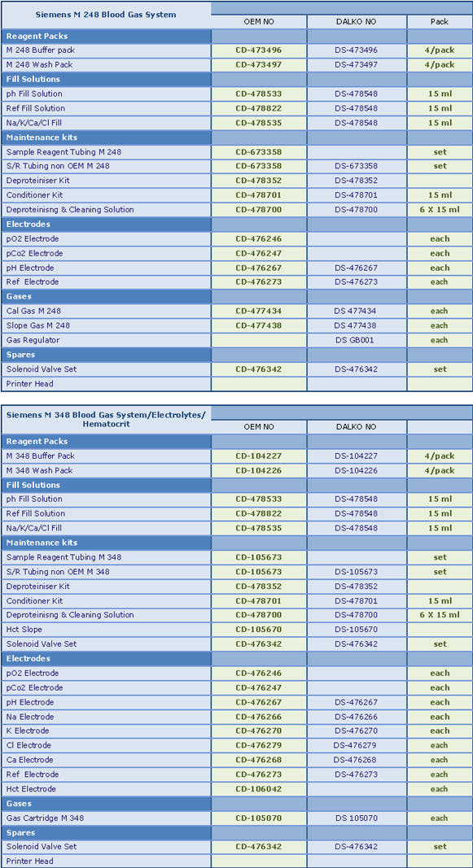
Task: Select OEM number CD-473496 for M 248 Buffer pack
Action: pyautogui.click(x=259, y=50)
